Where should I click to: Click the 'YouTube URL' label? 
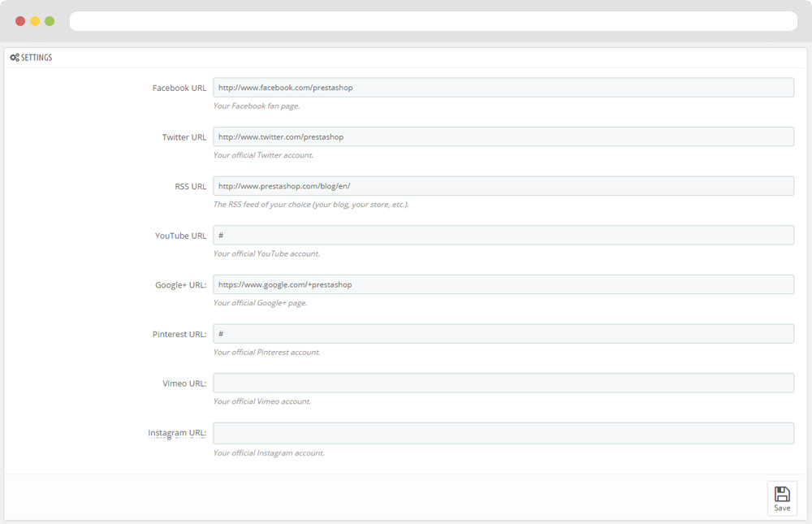click(x=181, y=236)
